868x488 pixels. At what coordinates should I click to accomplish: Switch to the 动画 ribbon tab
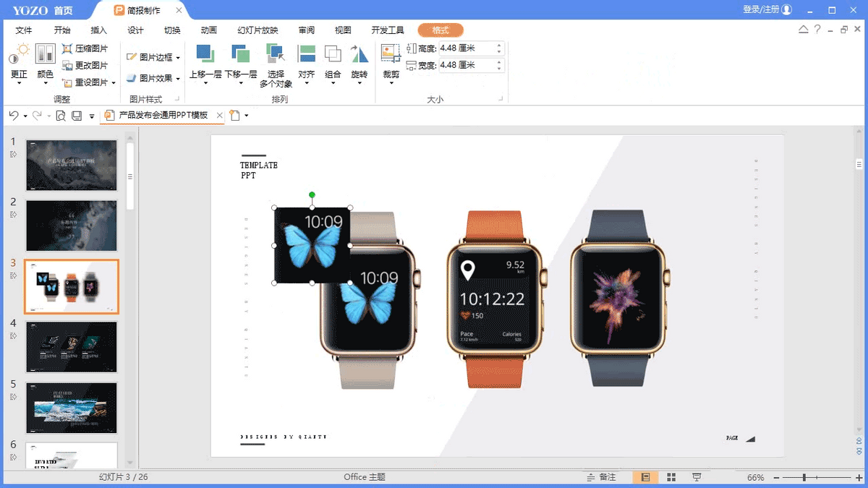209,30
